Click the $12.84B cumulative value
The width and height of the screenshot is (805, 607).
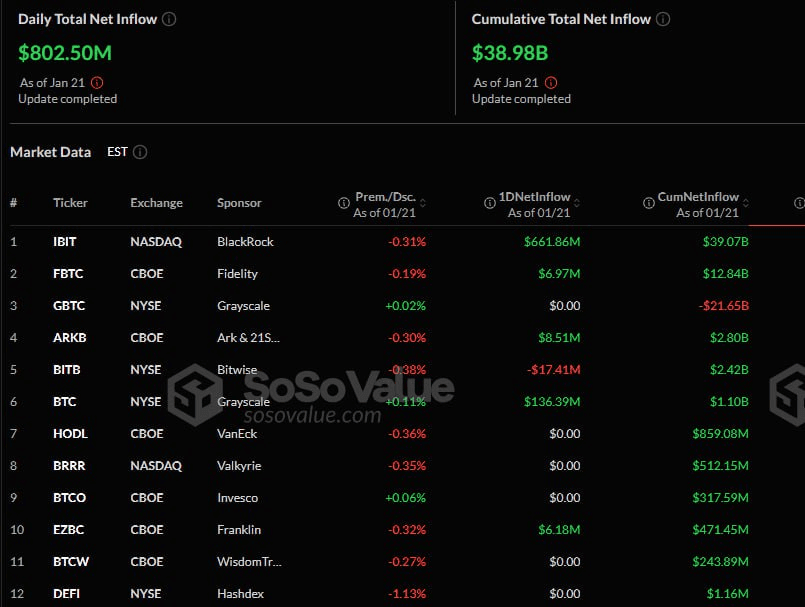click(725, 274)
